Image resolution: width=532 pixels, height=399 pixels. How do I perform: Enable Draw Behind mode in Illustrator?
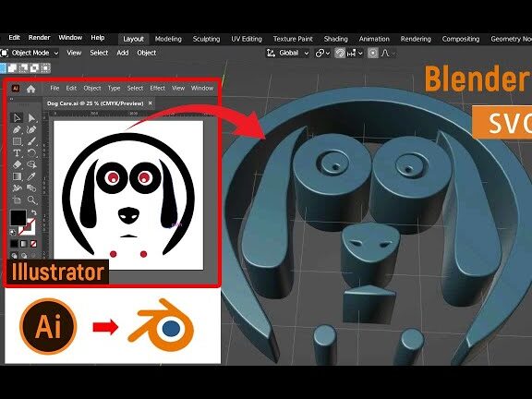click(24, 256)
